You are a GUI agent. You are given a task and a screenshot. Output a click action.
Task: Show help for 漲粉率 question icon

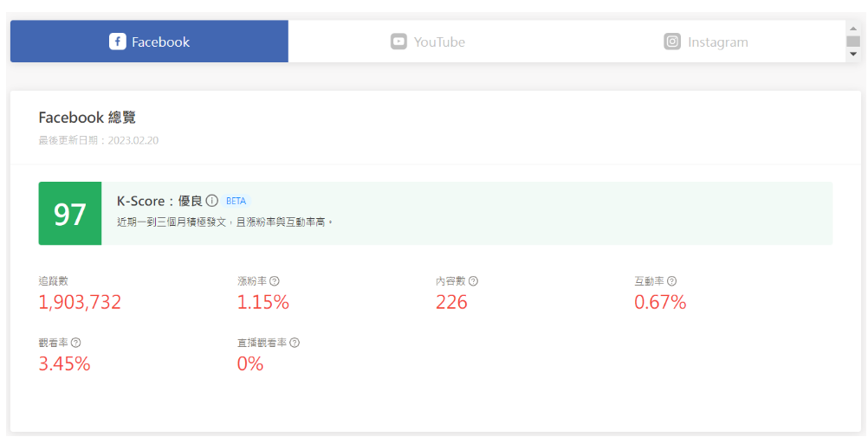(x=274, y=281)
